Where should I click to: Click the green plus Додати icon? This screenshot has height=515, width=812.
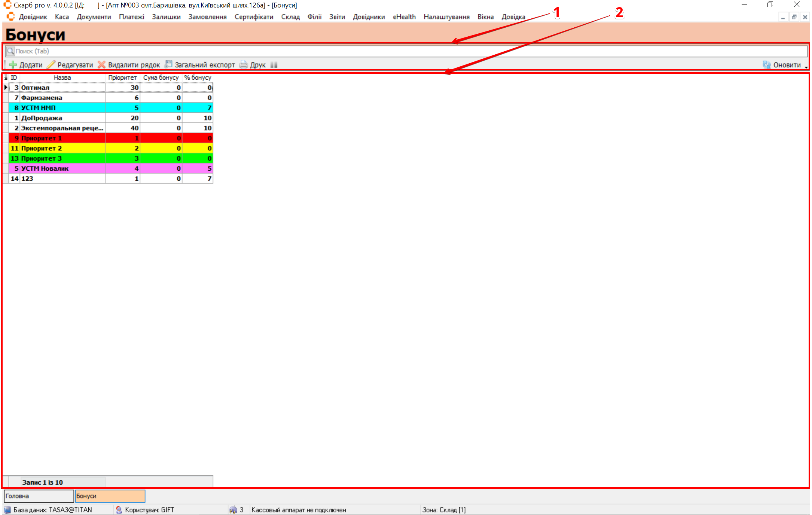pos(13,65)
